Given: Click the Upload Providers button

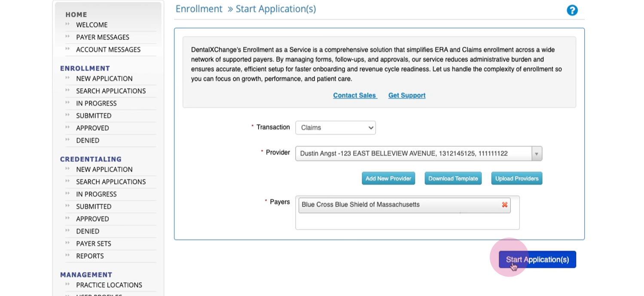Looking at the screenshot, I should click(x=517, y=179).
